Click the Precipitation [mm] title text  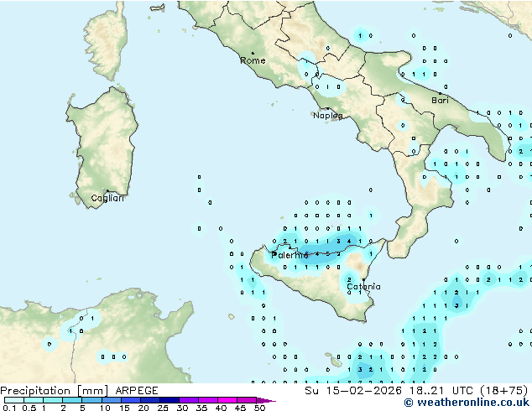click(x=55, y=391)
